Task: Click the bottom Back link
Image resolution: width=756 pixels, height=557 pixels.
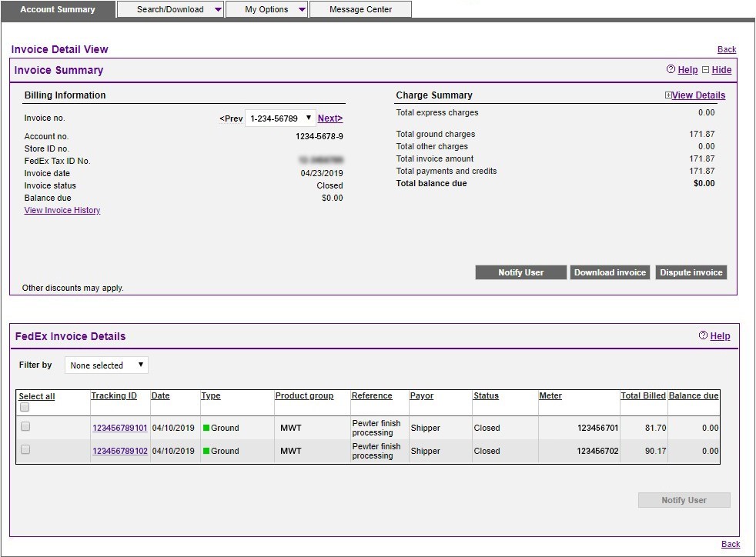Action: pos(731,544)
